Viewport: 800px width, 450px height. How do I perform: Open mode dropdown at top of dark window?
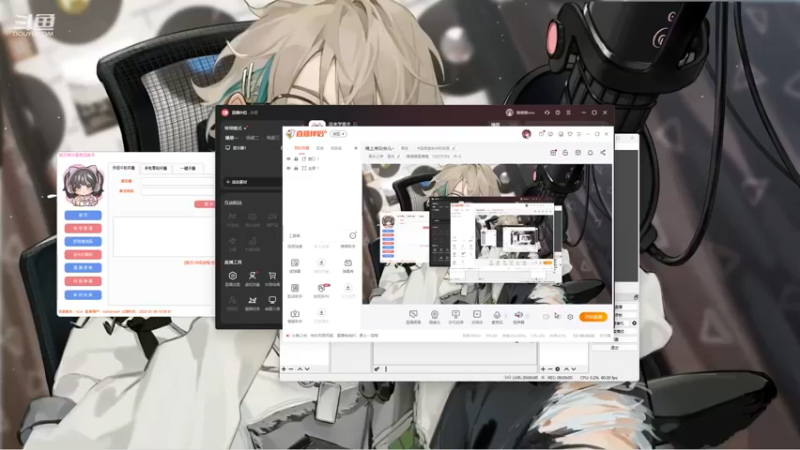235,128
